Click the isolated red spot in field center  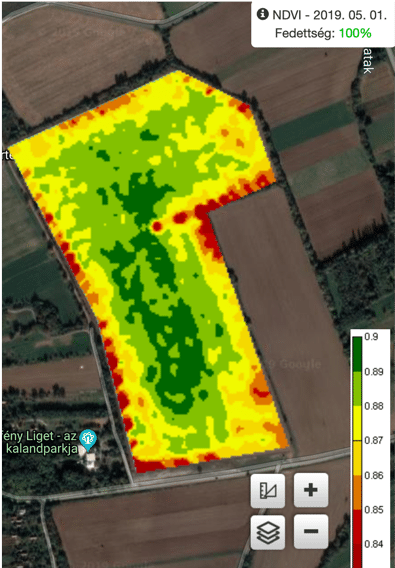click(157, 227)
